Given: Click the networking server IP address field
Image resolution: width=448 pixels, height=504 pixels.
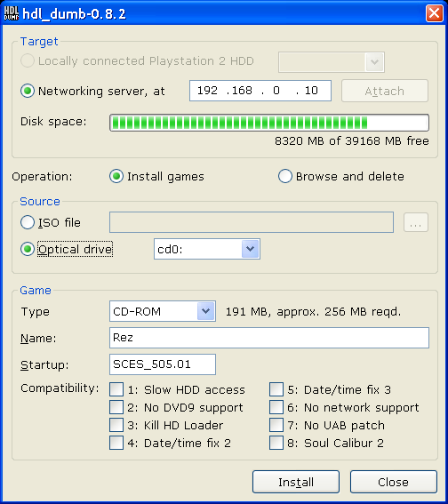Looking at the screenshot, I should 260,91.
